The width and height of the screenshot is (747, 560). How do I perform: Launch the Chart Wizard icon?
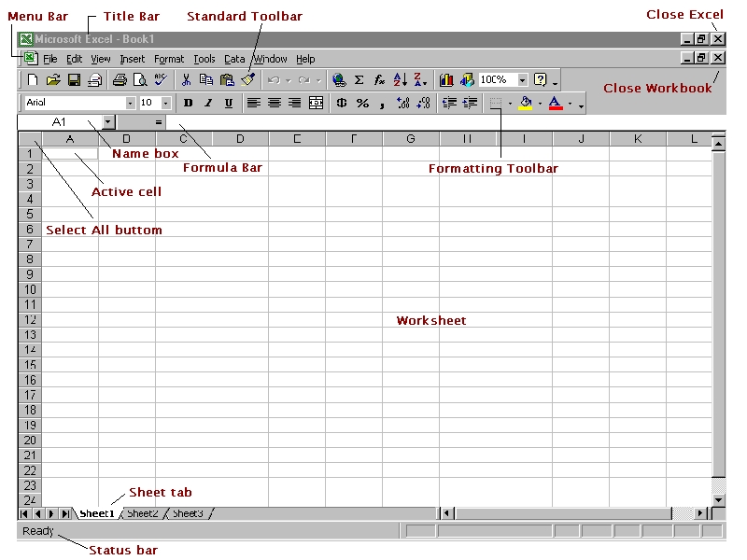click(x=446, y=79)
